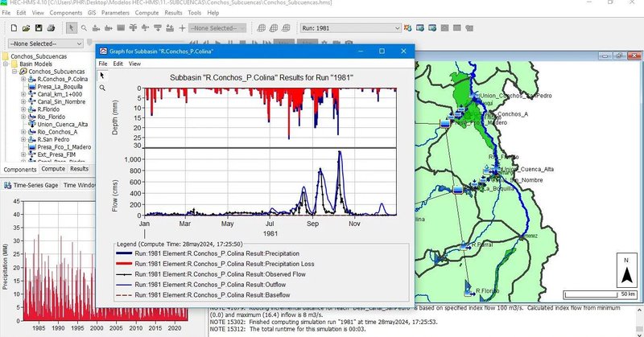
Task: Expand the R.Florido tree node
Action: (x=23, y=109)
